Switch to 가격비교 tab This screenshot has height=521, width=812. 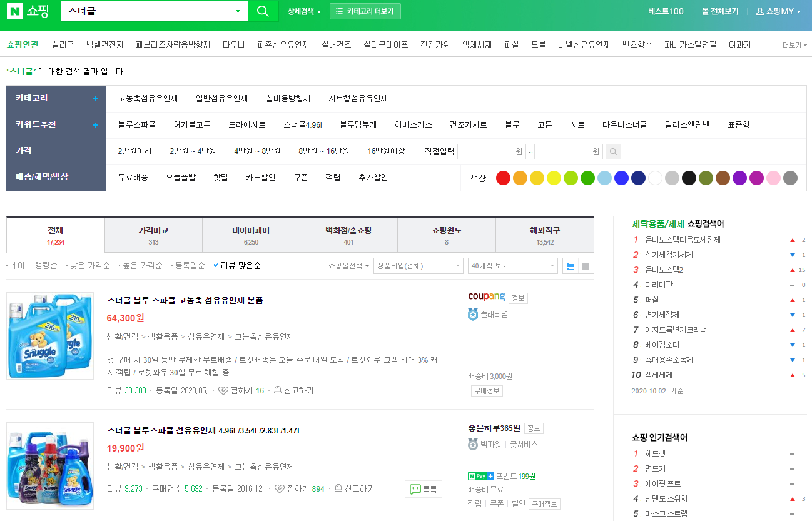(153, 235)
